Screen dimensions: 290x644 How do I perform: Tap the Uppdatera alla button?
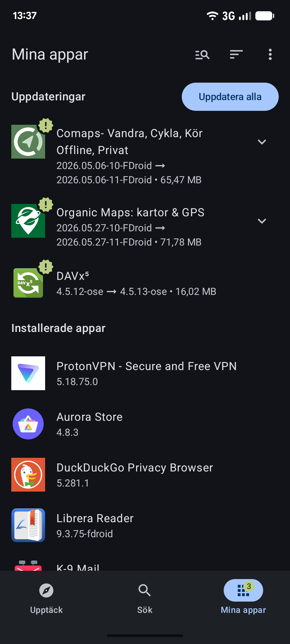point(230,97)
